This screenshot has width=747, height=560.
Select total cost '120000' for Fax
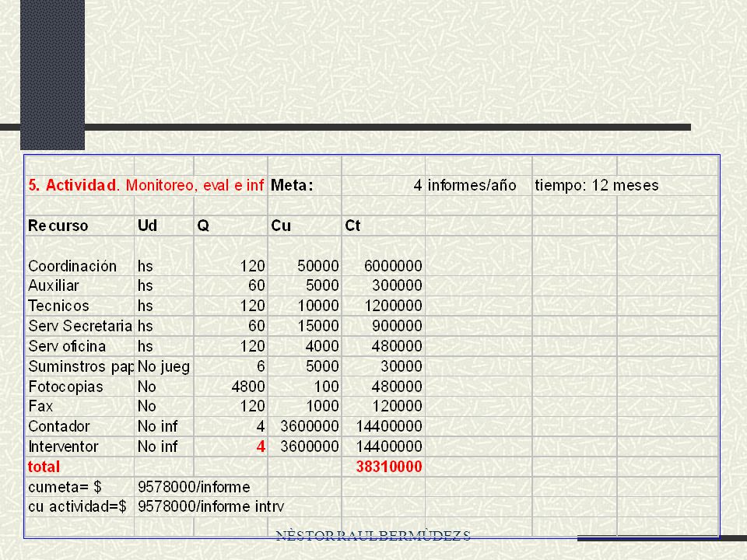coord(398,406)
